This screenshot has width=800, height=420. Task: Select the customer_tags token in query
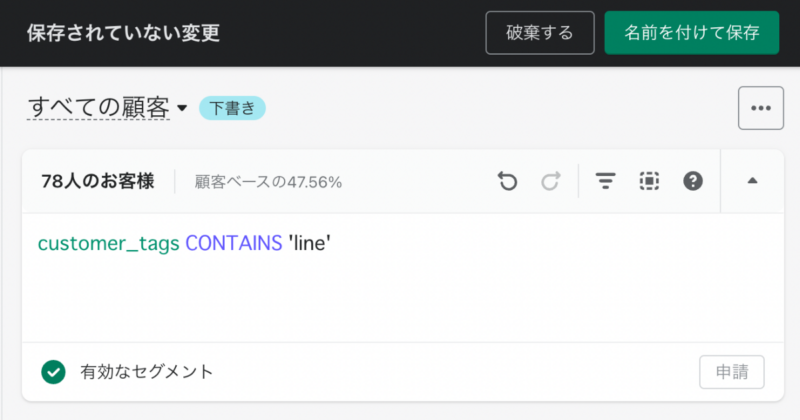click(109, 243)
